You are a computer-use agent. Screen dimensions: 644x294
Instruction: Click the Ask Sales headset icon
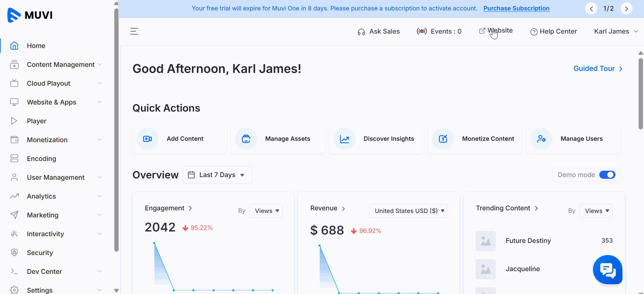click(361, 32)
